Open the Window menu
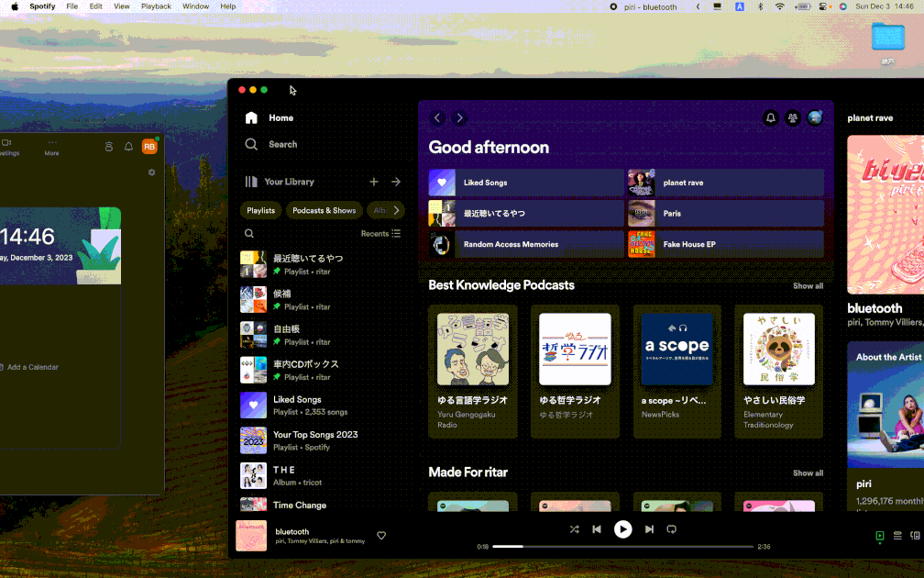The image size is (924, 578). [195, 6]
